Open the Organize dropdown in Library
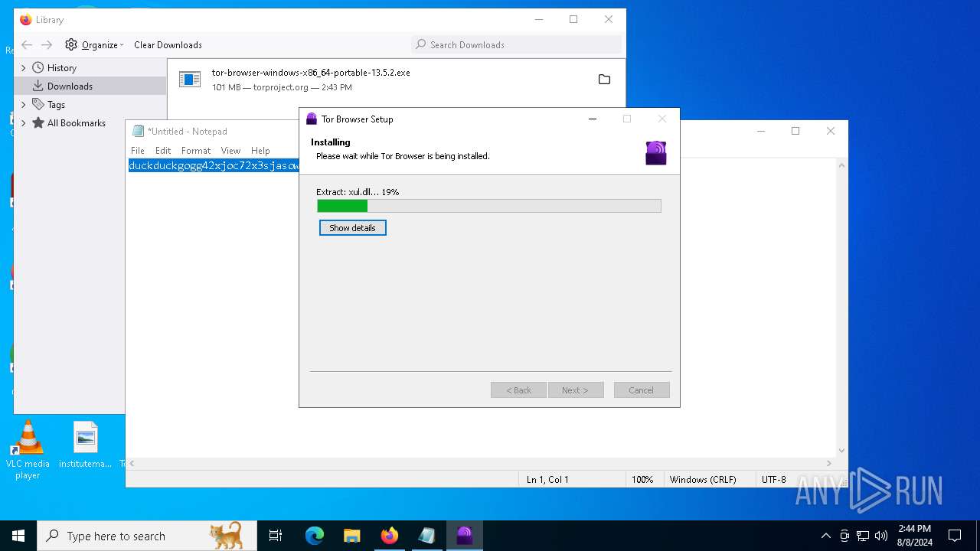Screen dimensions: 980x551 pos(103,45)
